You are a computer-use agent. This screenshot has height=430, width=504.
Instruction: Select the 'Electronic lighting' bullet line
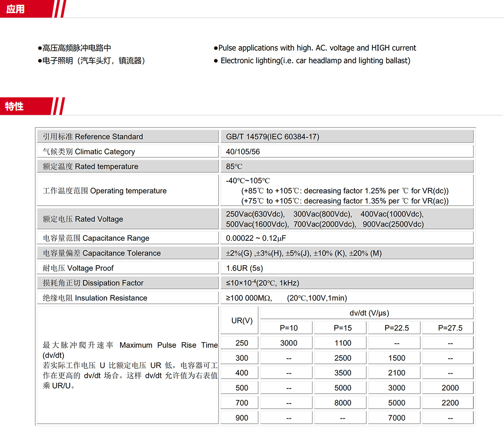(x=312, y=60)
